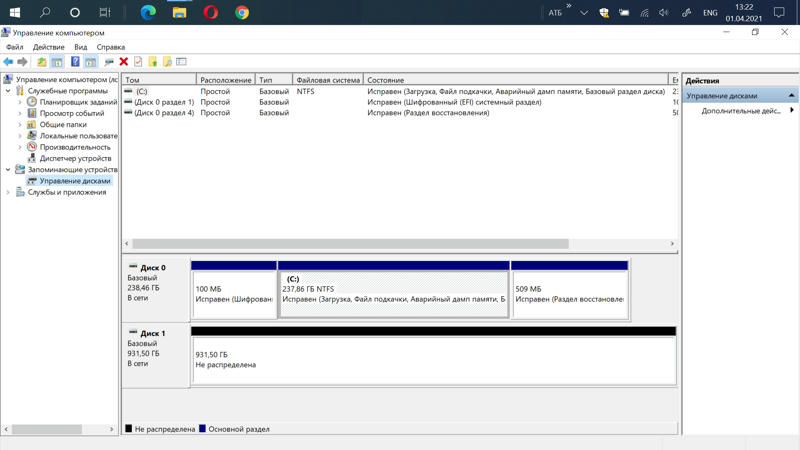Expand Просмотр событий node arrow
The height and width of the screenshot is (450, 800).
point(20,113)
